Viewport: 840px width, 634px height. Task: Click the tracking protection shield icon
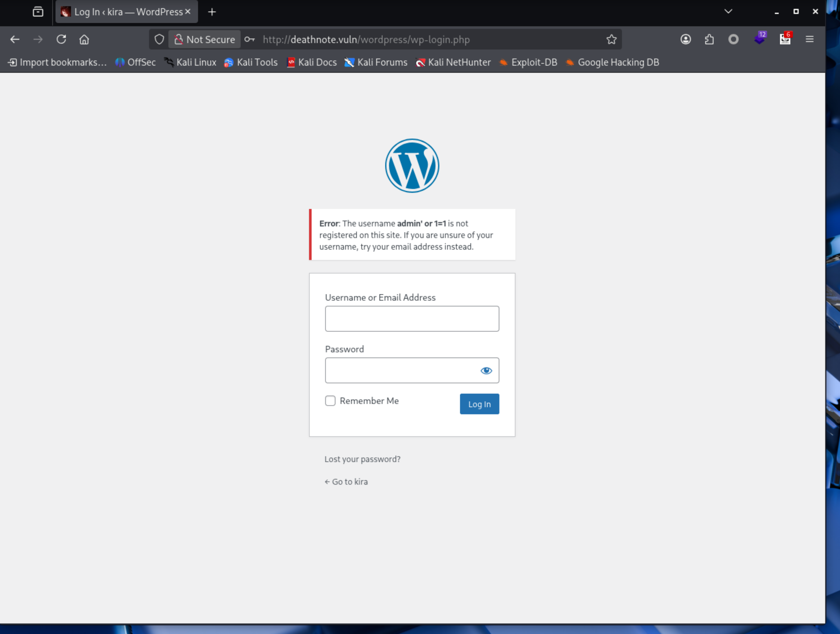(159, 39)
